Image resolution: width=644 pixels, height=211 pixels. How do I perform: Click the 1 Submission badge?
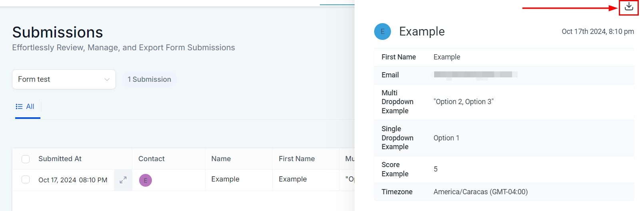150,79
